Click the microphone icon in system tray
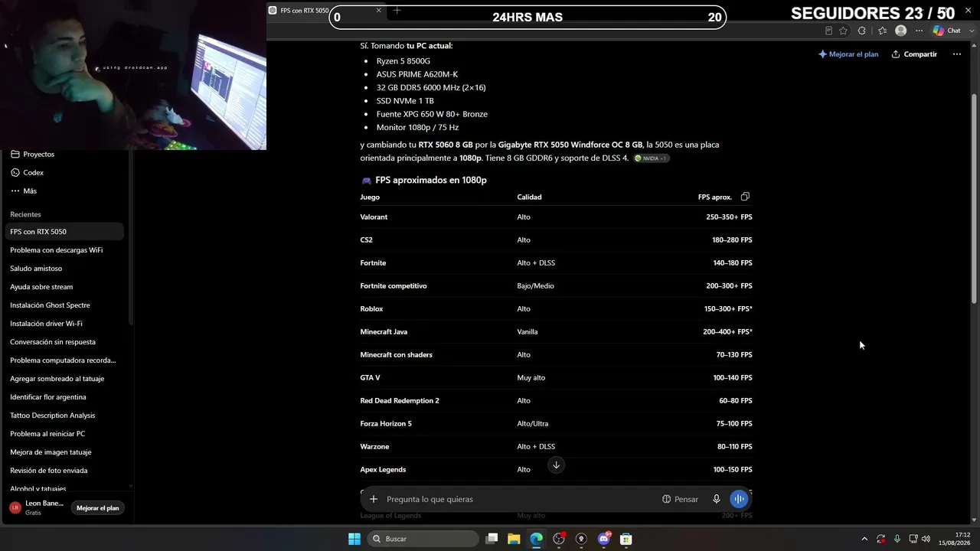980x551 pixels. 897,539
